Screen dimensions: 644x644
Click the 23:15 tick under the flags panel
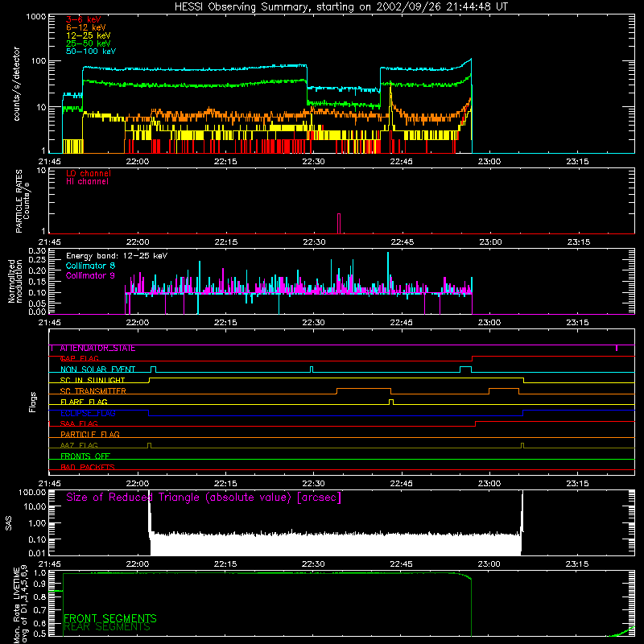[x=577, y=484]
